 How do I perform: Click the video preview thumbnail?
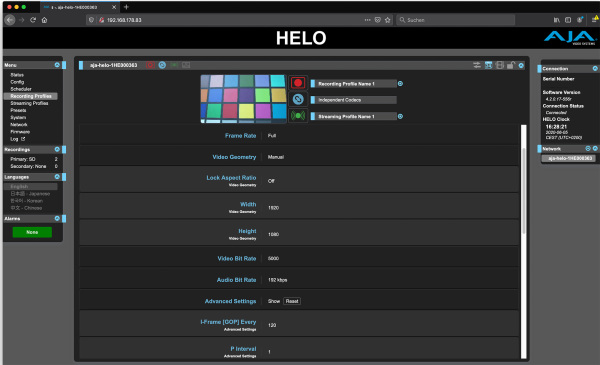tap(243, 99)
